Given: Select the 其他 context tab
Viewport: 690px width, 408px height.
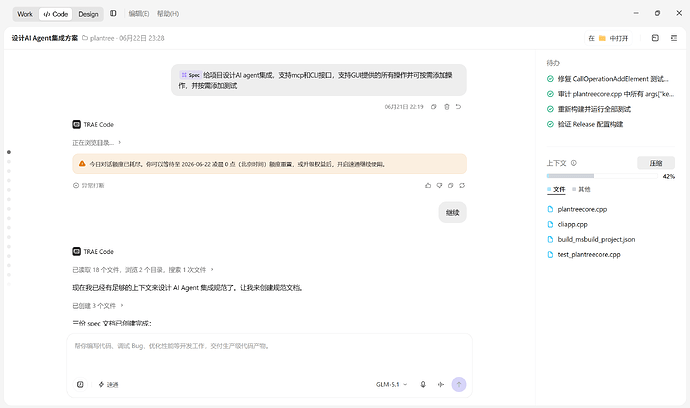Looking at the screenshot, I should [x=581, y=189].
